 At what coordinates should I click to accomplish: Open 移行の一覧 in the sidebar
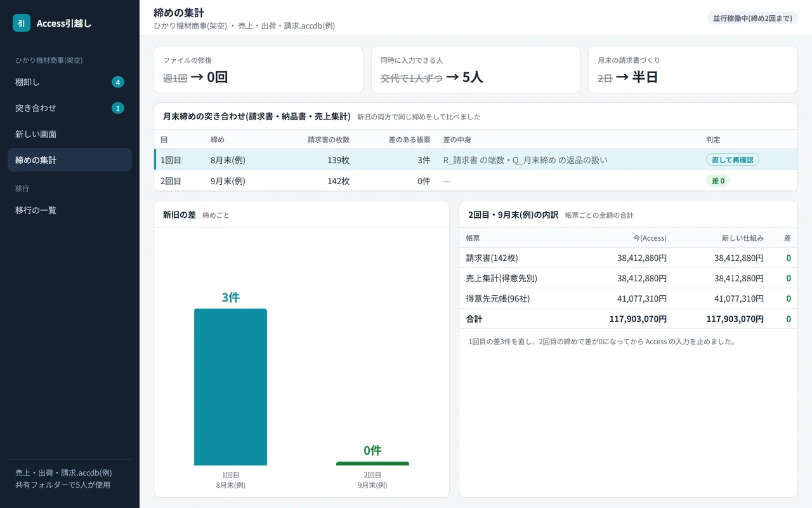70,210
